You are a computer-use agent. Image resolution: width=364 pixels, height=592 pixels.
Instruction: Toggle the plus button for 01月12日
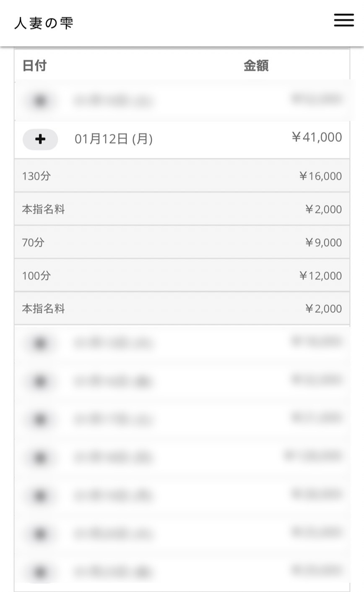point(40,139)
